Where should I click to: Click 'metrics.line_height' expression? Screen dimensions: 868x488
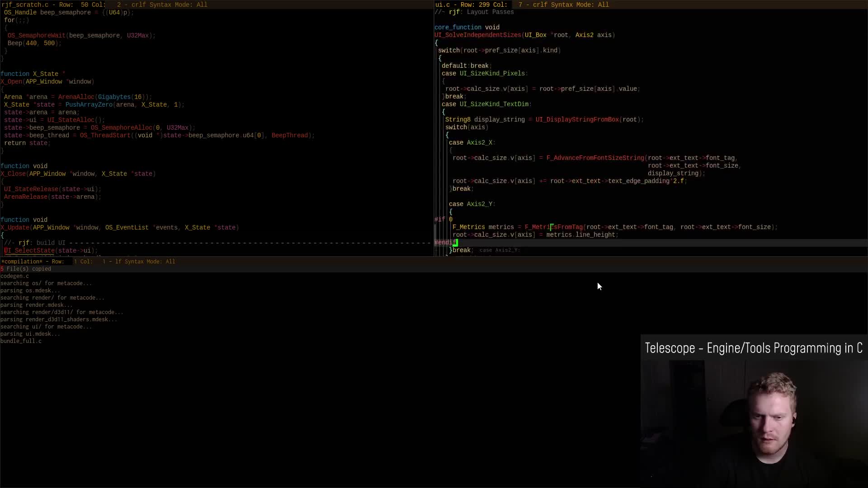(581, 235)
